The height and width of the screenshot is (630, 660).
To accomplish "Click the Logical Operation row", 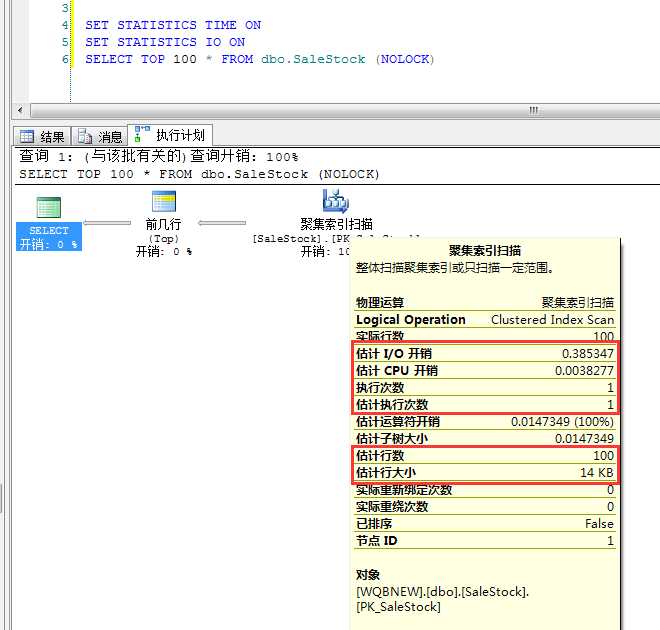I will [x=484, y=319].
